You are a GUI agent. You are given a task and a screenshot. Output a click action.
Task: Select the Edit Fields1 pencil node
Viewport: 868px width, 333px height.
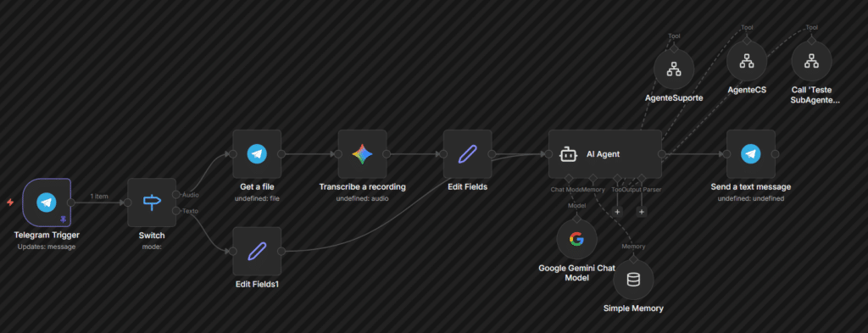point(257,251)
